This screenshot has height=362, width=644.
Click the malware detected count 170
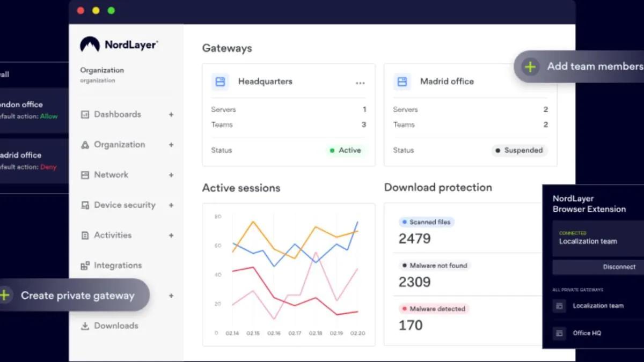(x=411, y=325)
